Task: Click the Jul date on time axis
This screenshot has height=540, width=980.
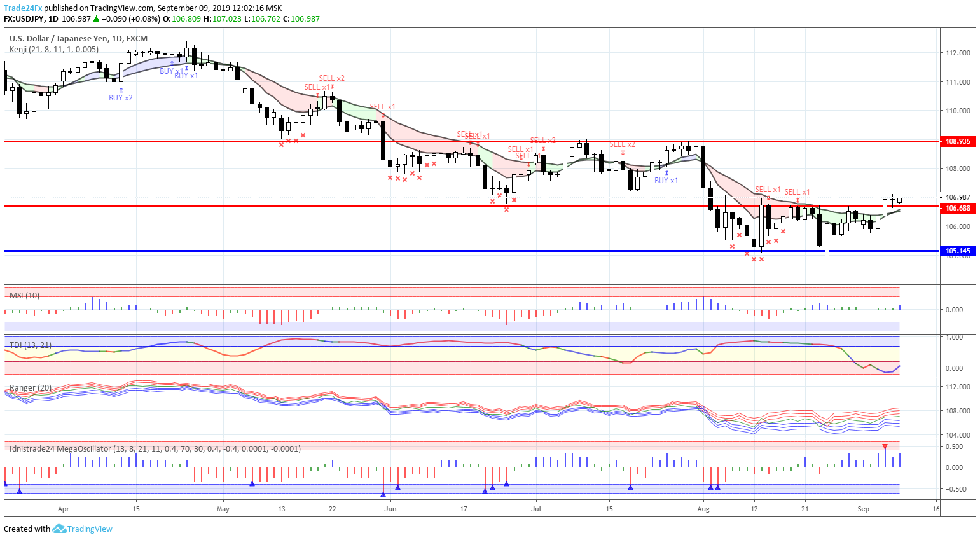Action: [x=536, y=509]
